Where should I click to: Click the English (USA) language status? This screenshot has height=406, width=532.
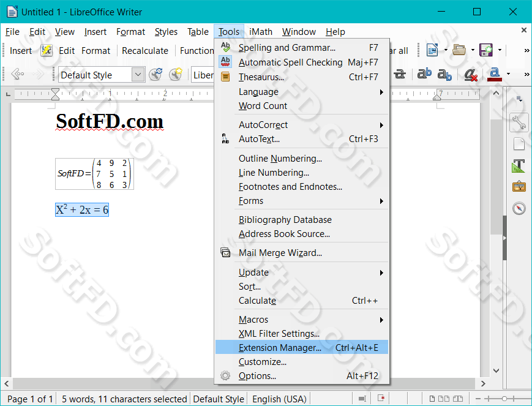pos(279,399)
